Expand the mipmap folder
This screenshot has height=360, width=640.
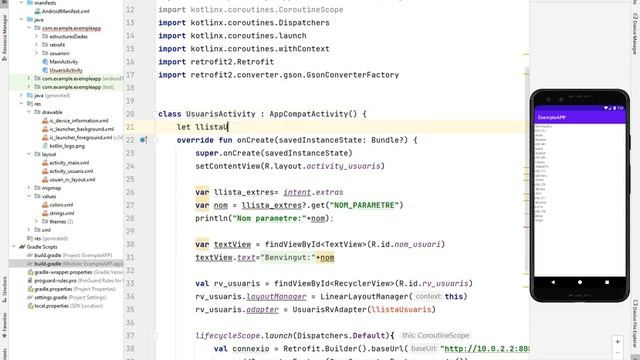coord(29,188)
